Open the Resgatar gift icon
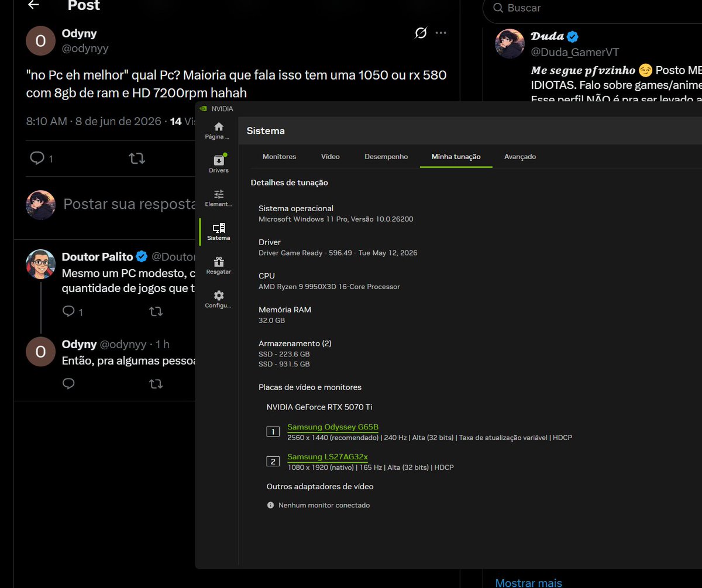 219,266
